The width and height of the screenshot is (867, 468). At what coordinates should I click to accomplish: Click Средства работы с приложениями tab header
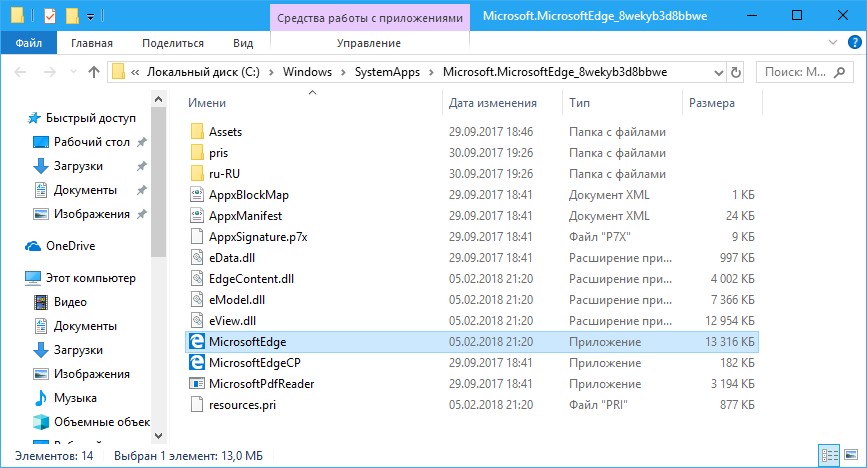tap(370, 18)
